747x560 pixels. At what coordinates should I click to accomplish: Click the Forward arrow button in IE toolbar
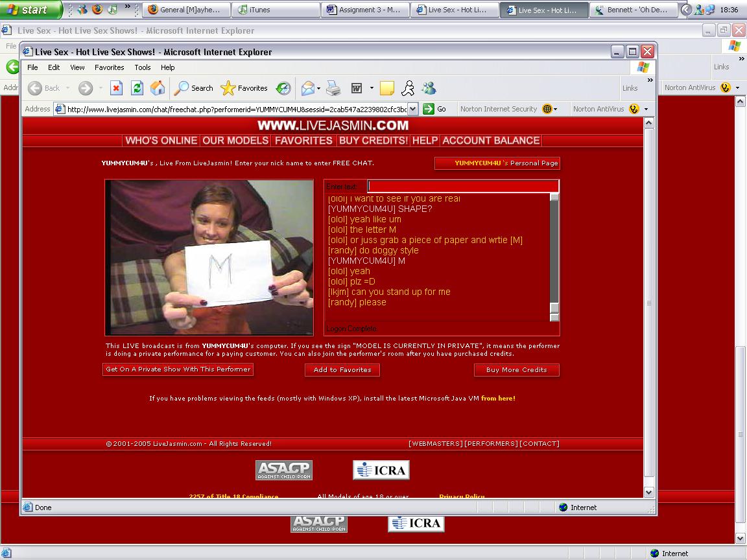coord(86,88)
